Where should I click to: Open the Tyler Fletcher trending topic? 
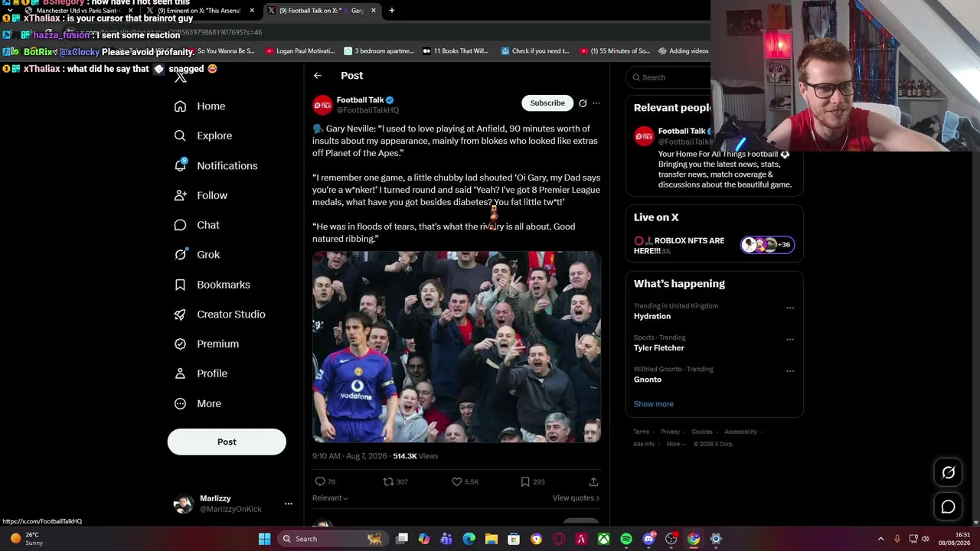pyautogui.click(x=659, y=348)
